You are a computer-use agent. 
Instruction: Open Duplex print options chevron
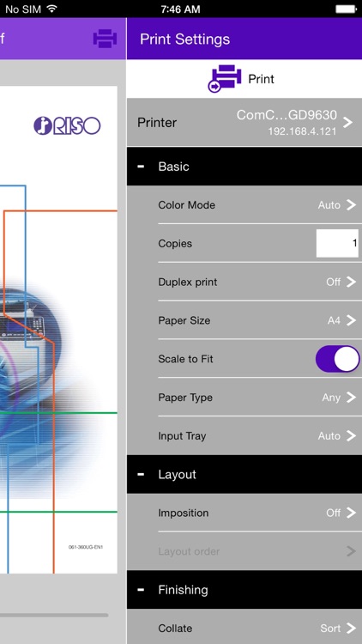click(351, 282)
